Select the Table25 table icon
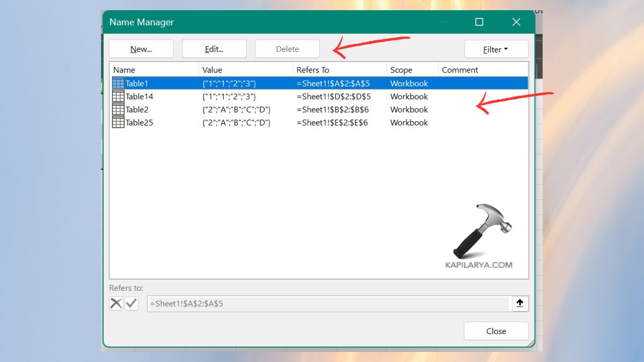644x362 pixels. pyautogui.click(x=118, y=122)
